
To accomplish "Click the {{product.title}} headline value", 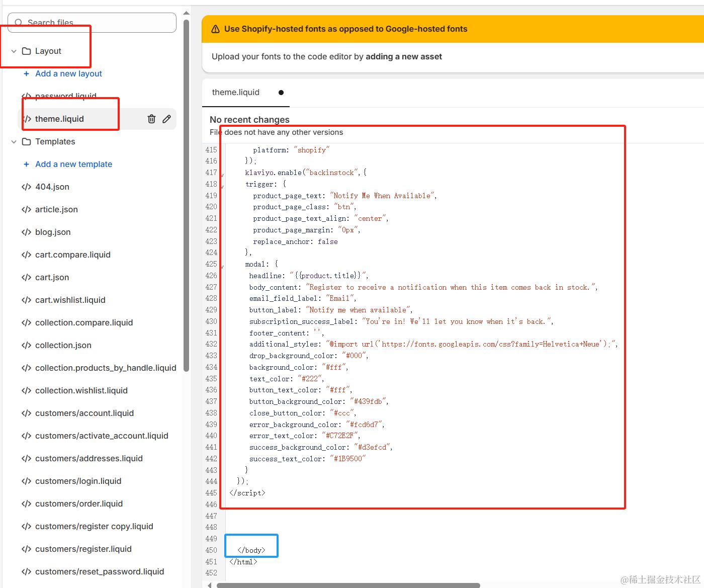I will [328, 276].
